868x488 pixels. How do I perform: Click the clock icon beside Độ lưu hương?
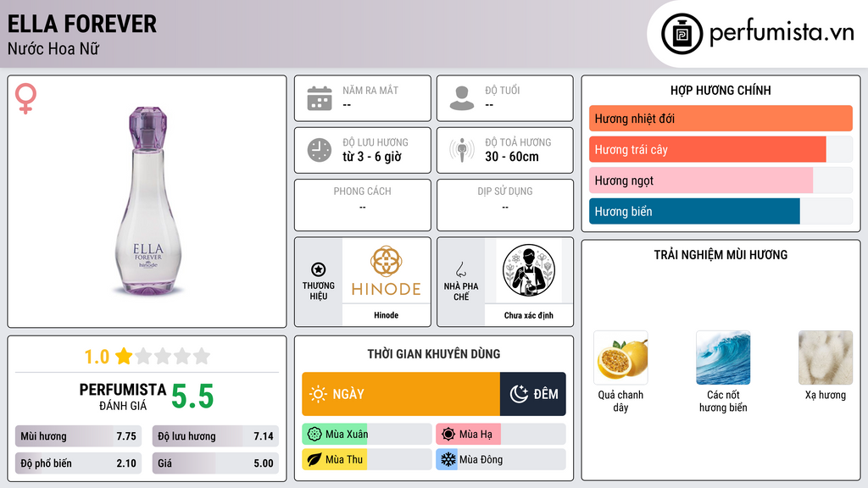(320, 150)
